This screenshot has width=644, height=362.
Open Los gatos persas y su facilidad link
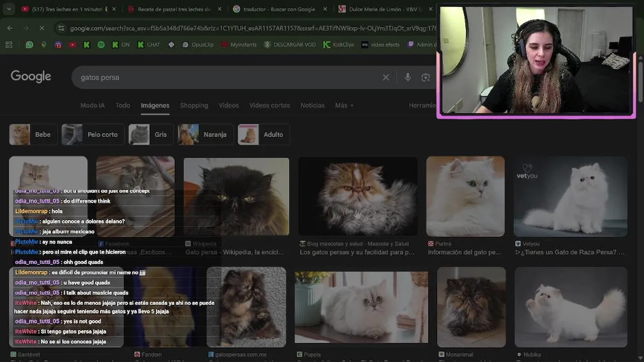[x=357, y=252]
